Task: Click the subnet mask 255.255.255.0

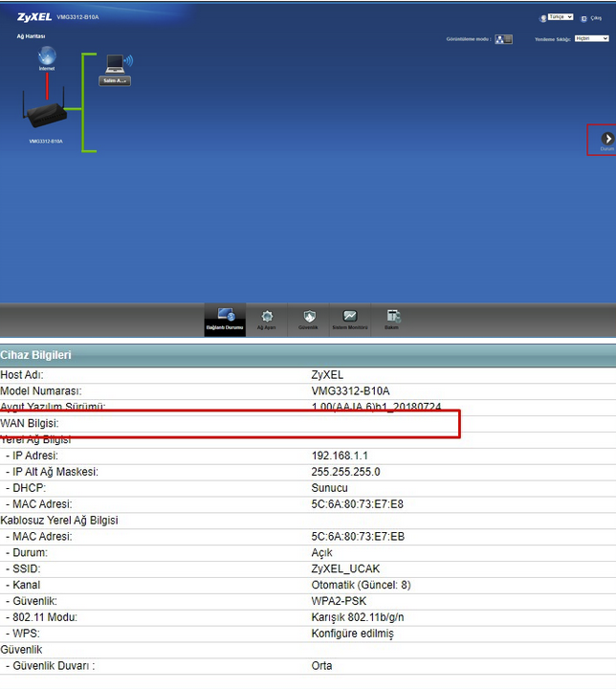Action: pyautogui.click(x=345, y=472)
